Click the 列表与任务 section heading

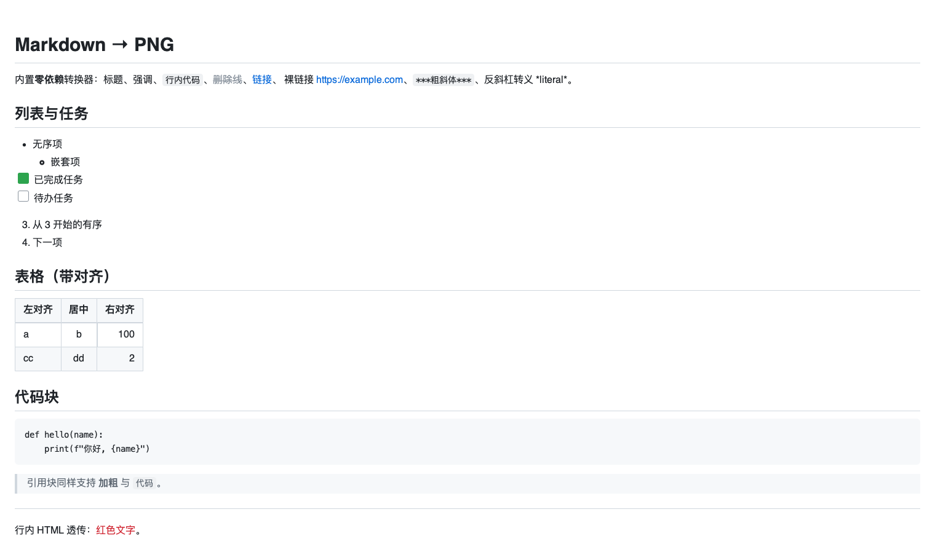(x=52, y=114)
